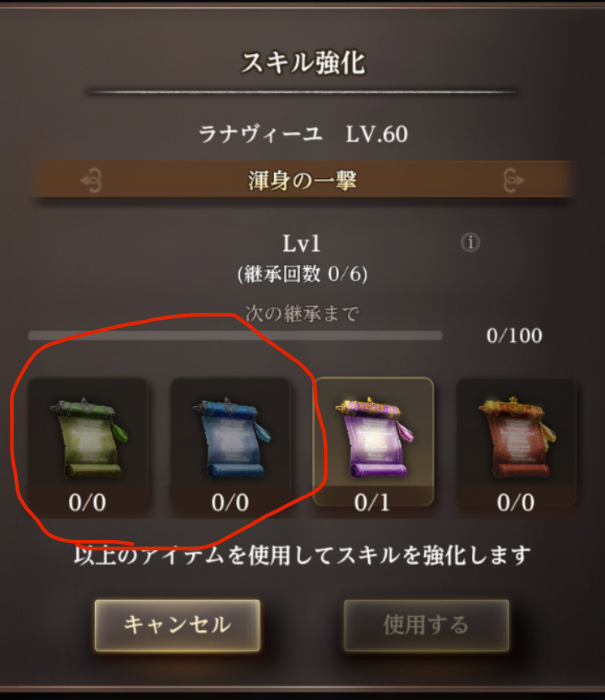The height and width of the screenshot is (700, 605).
Task: Click the スキル強化 dialog title
Action: pos(303,63)
